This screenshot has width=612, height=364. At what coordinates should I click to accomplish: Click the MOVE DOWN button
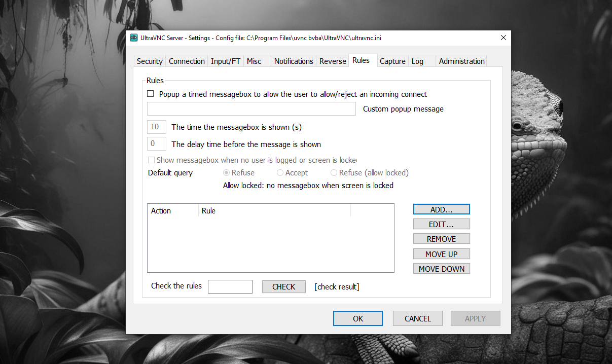pos(442,269)
